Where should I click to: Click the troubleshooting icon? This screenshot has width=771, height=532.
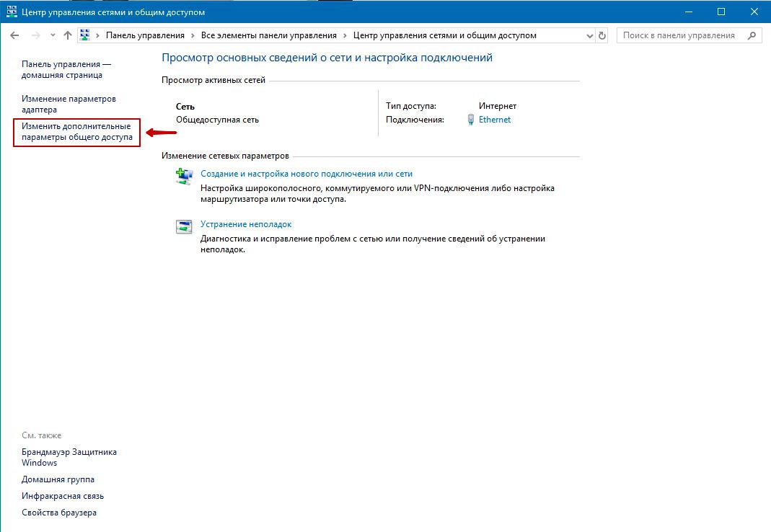[184, 226]
